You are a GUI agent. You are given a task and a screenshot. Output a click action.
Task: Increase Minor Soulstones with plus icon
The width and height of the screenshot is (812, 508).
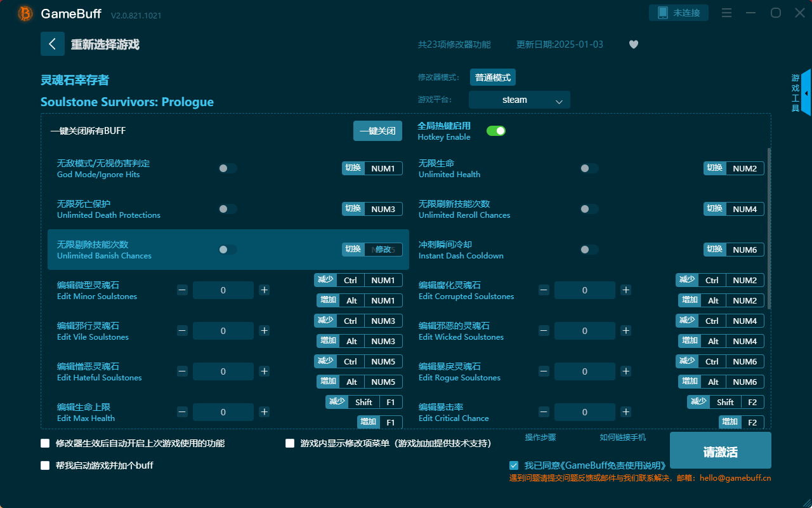265,290
